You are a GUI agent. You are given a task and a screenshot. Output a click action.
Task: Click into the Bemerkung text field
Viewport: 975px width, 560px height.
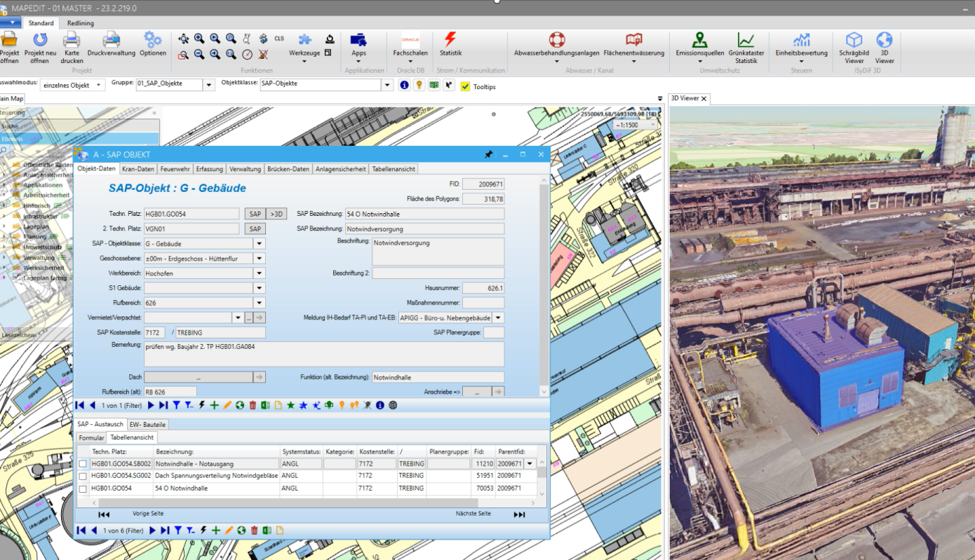coord(323,354)
